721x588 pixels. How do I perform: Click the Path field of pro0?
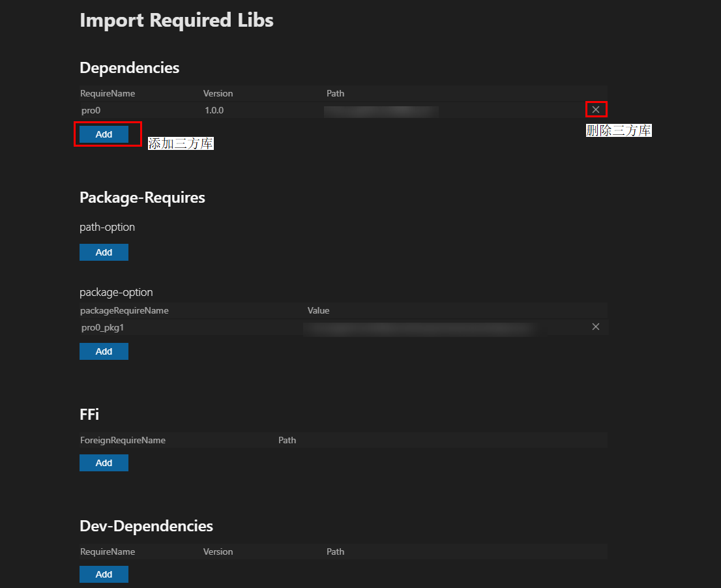[381, 111]
